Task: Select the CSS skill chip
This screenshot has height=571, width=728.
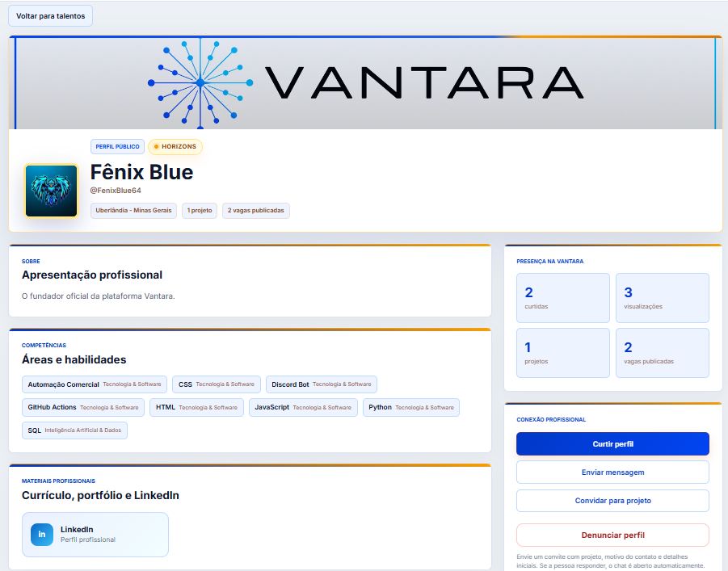Action: tap(217, 384)
